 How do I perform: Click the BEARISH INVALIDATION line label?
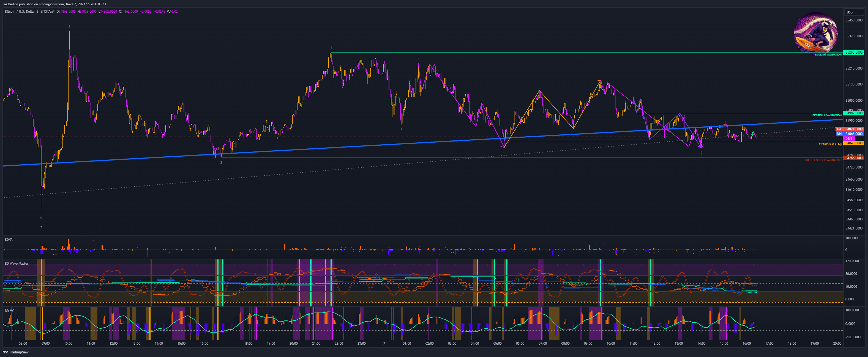(x=826, y=115)
